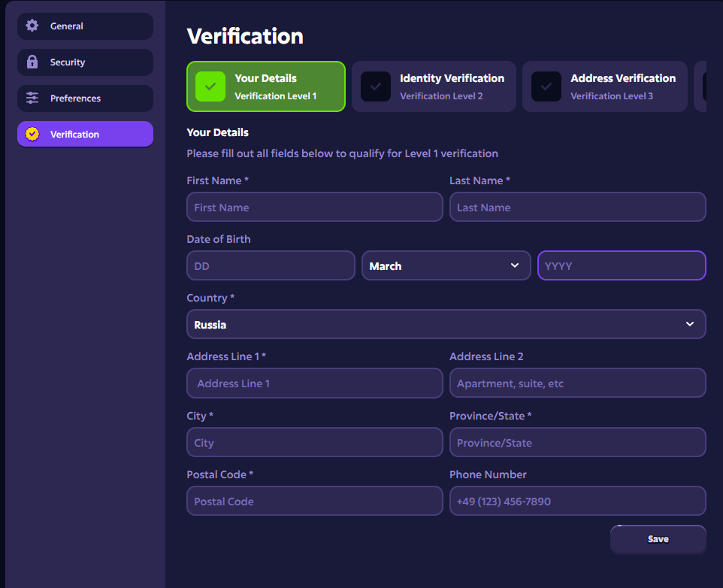The width and height of the screenshot is (723, 588).
Task: Click the Preferences sliders icon
Action: coord(32,98)
